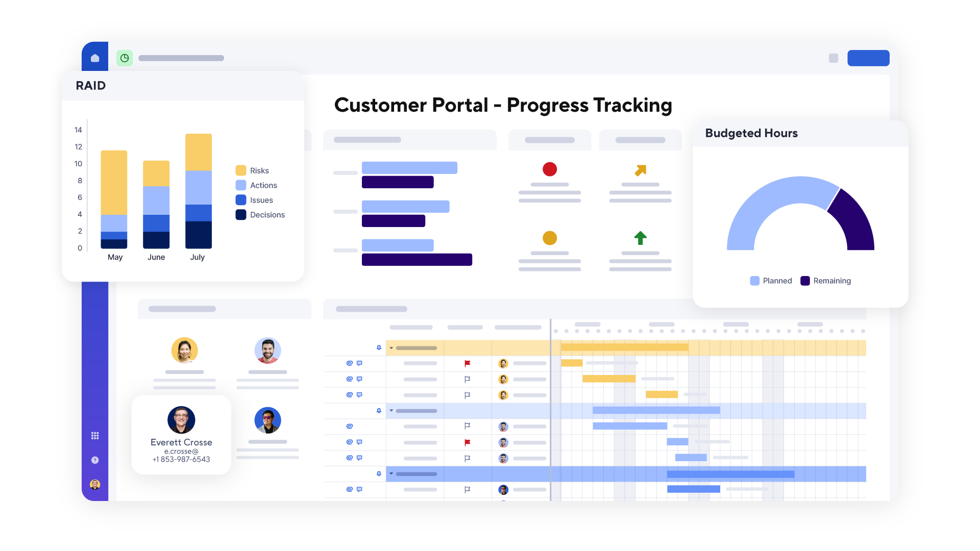Open the comment icon in the blue group's red flag row
Viewport: 980px width, 551px height.
point(359,442)
